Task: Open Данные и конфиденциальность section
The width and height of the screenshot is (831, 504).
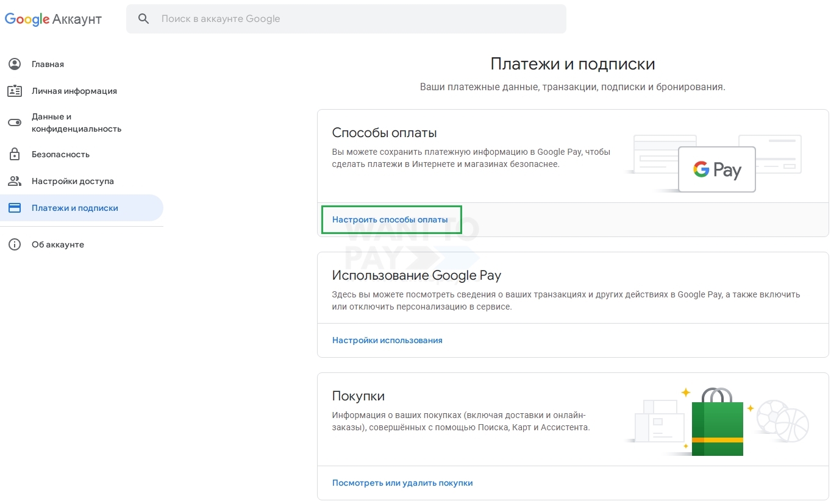Action: (x=76, y=122)
